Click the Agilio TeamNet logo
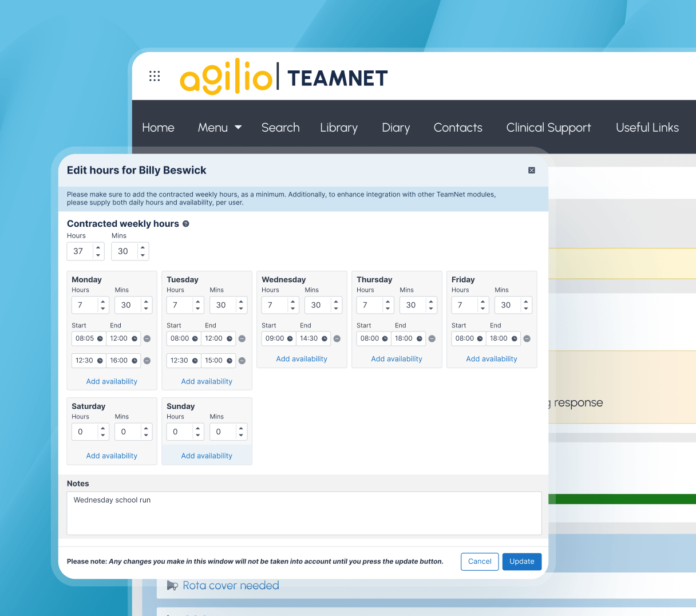This screenshot has width=696, height=616. point(284,77)
